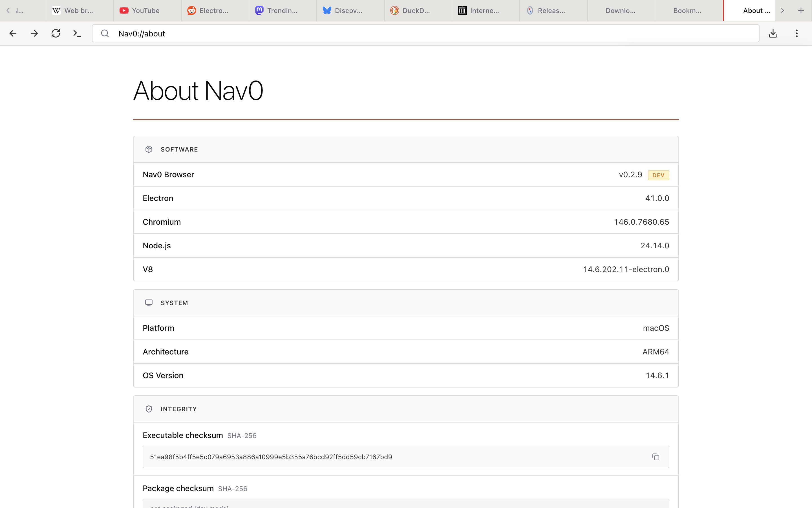
Task: Click Chromium version 146.0.7680.65
Action: [641, 222]
